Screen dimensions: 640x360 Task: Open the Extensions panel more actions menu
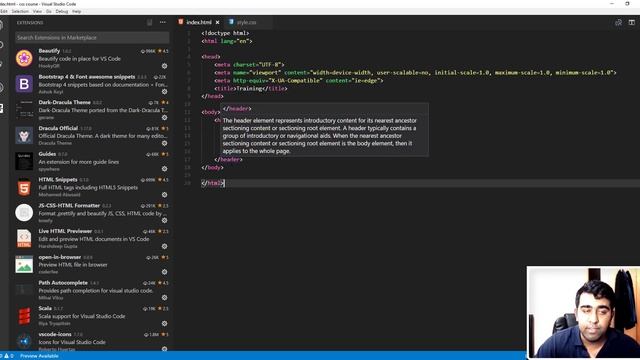click(x=163, y=22)
